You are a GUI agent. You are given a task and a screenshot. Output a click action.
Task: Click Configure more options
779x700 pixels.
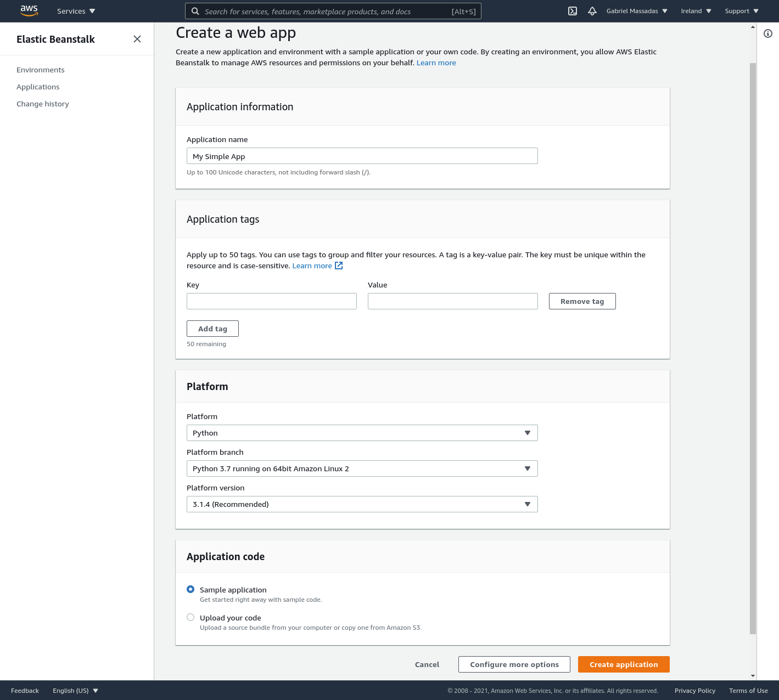[x=514, y=664]
